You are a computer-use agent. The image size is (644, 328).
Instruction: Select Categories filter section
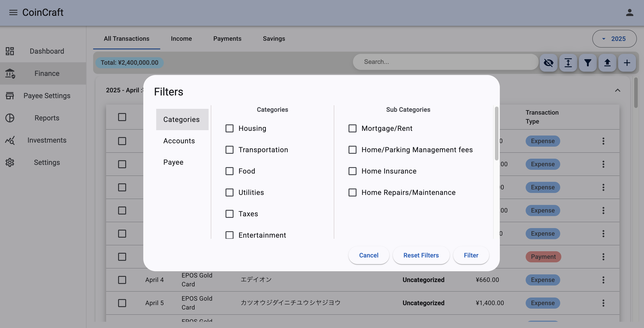coord(182,119)
